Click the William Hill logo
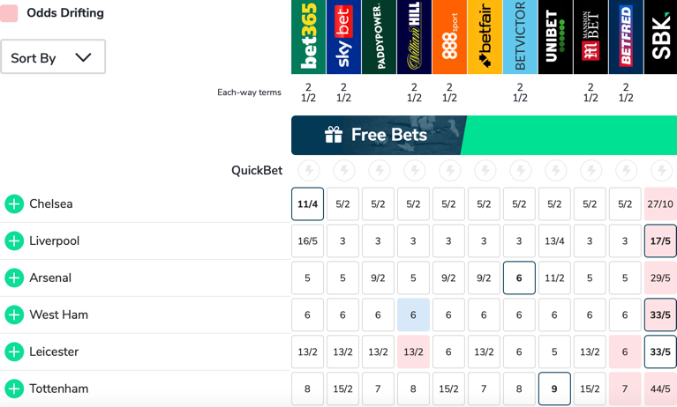The height and width of the screenshot is (407, 677). click(x=413, y=37)
